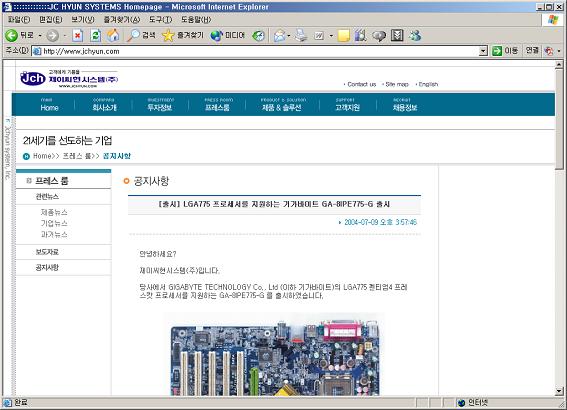
Task: Open the Back button history dropdown arrow
Action: [40, 35]
